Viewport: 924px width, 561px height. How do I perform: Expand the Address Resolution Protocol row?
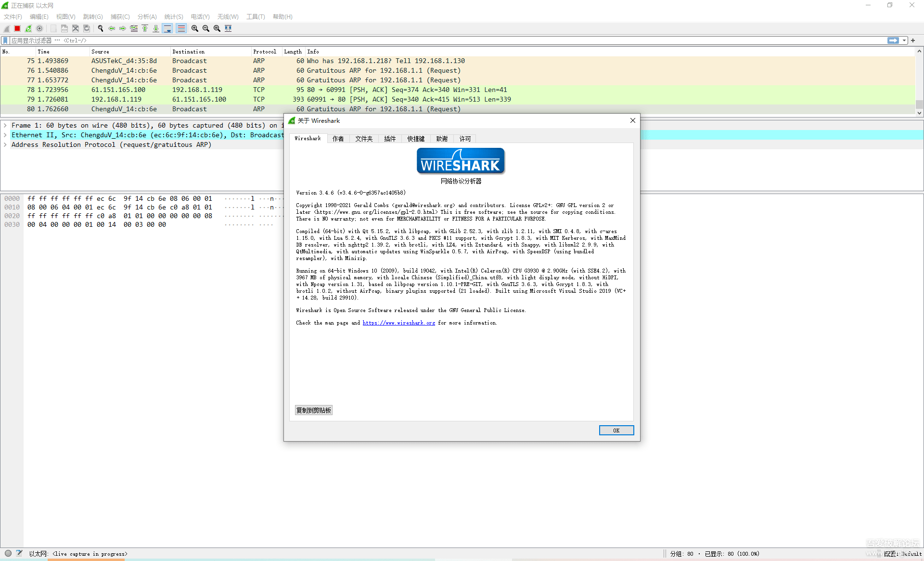pyautogui.click(x=5, y=144)
